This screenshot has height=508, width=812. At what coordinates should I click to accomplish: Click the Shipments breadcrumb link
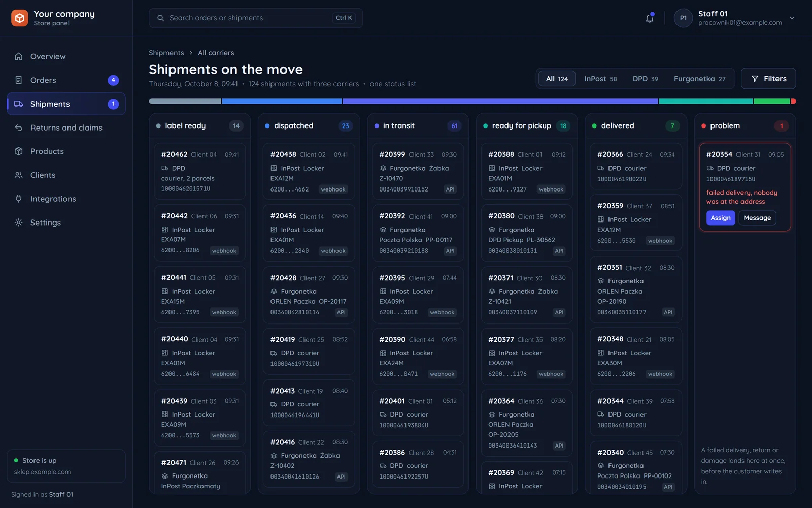click(x=166, y=53)
